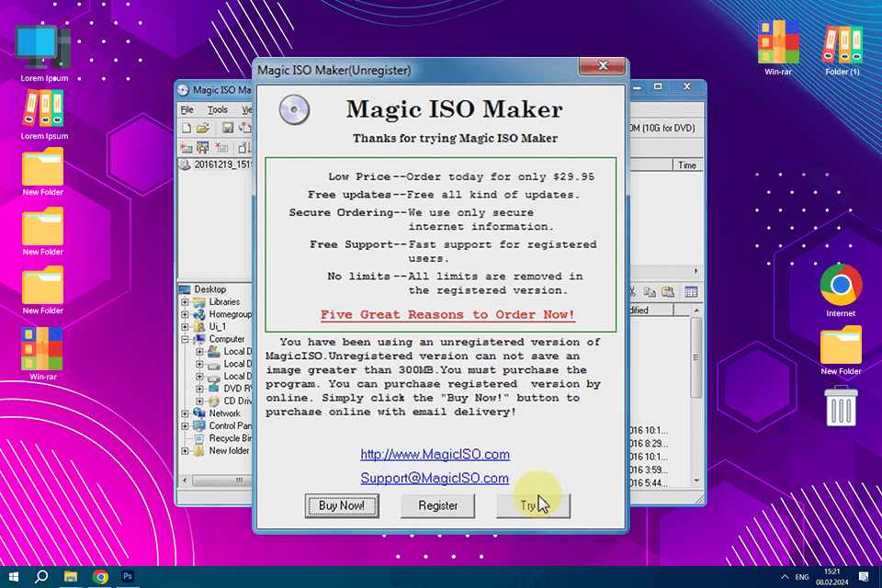
Task: Open the notification center icon
Action: click(864, 577)
